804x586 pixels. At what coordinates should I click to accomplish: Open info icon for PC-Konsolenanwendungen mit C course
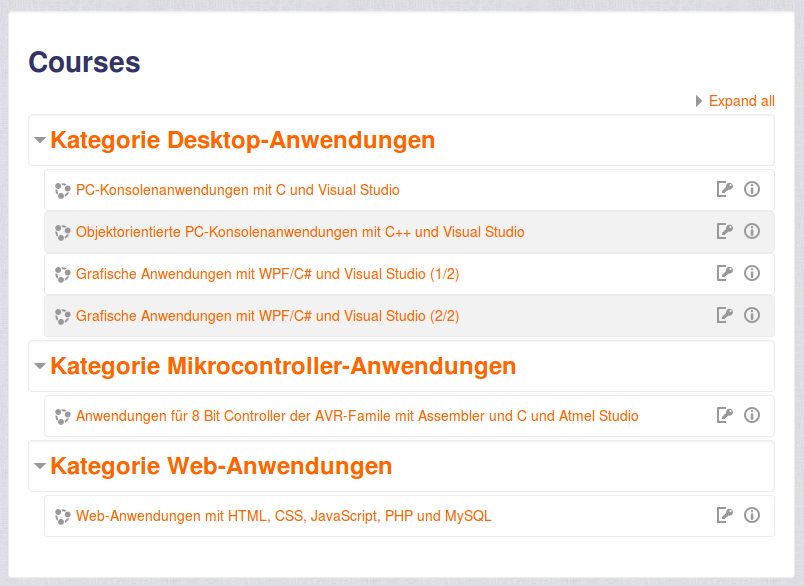(x=752, y=189)
